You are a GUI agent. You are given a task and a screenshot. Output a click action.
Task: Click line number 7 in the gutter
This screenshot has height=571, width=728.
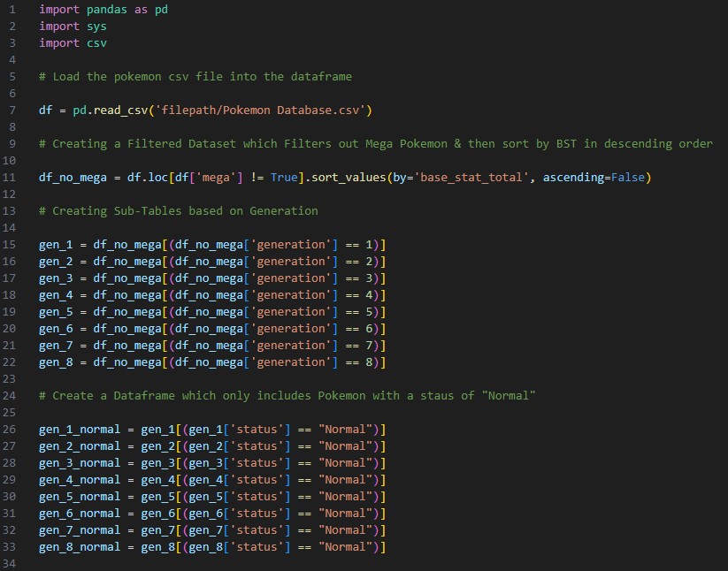click(12, 110)
